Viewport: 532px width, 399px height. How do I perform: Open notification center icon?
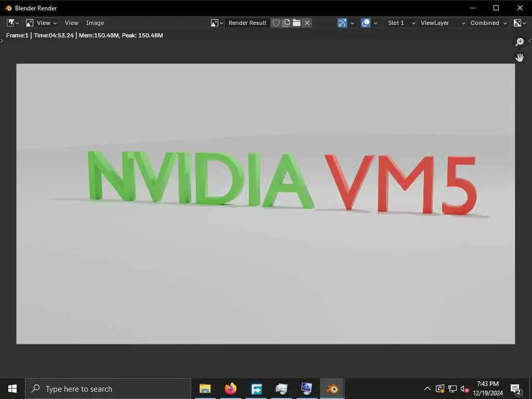click(516, 389)
